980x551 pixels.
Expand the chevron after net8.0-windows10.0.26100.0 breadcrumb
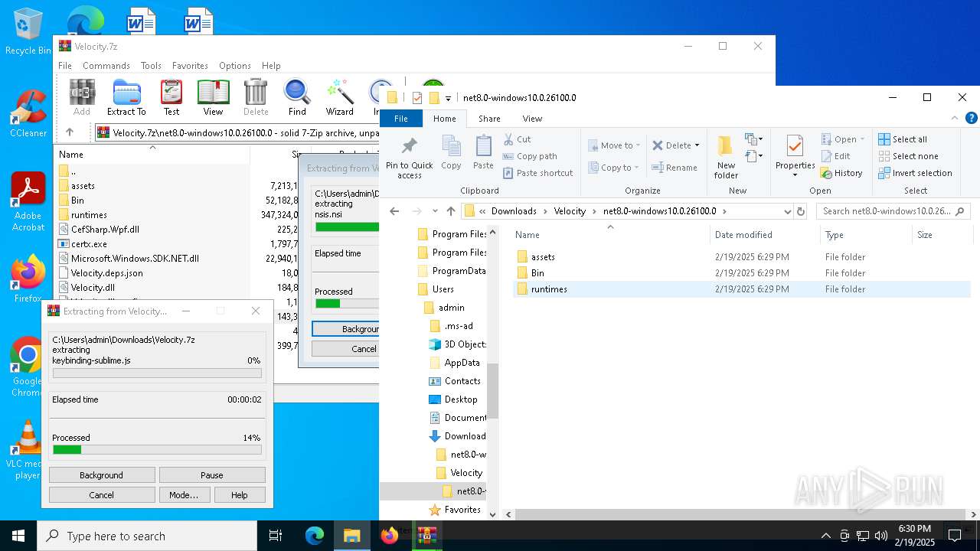click(724, 211)
